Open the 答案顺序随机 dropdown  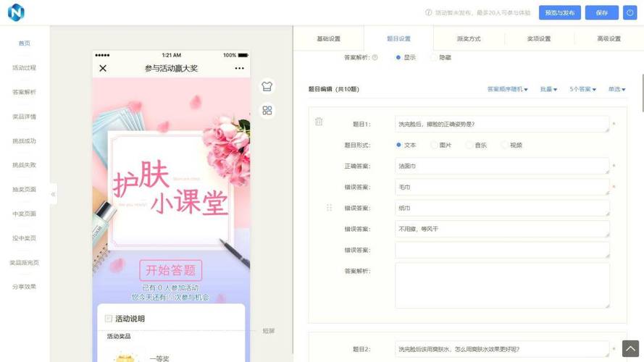pyautogui.click(x=507, y=89)
